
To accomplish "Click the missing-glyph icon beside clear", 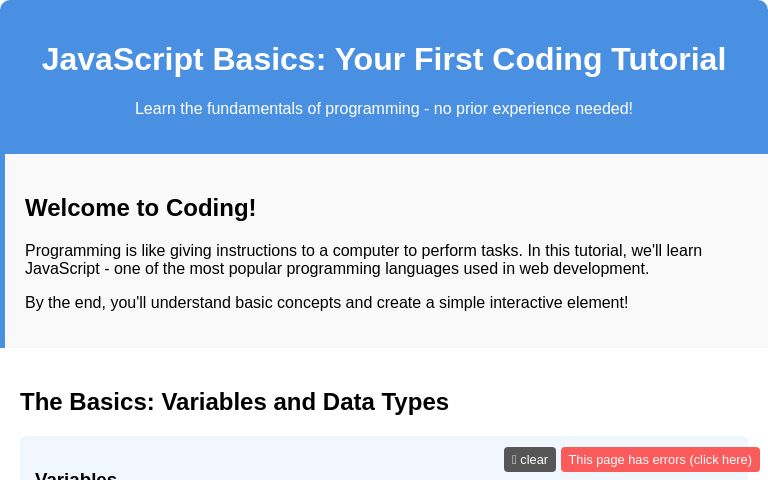I will pos(514,460).
